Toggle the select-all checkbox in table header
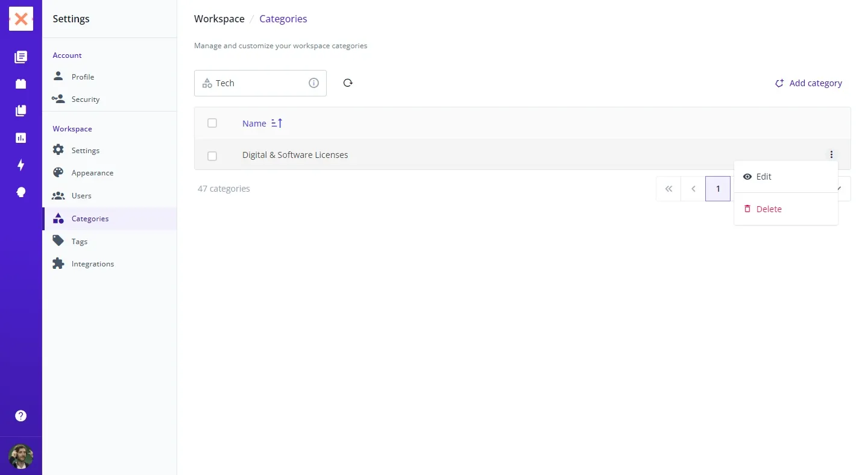 pos(212,123)
